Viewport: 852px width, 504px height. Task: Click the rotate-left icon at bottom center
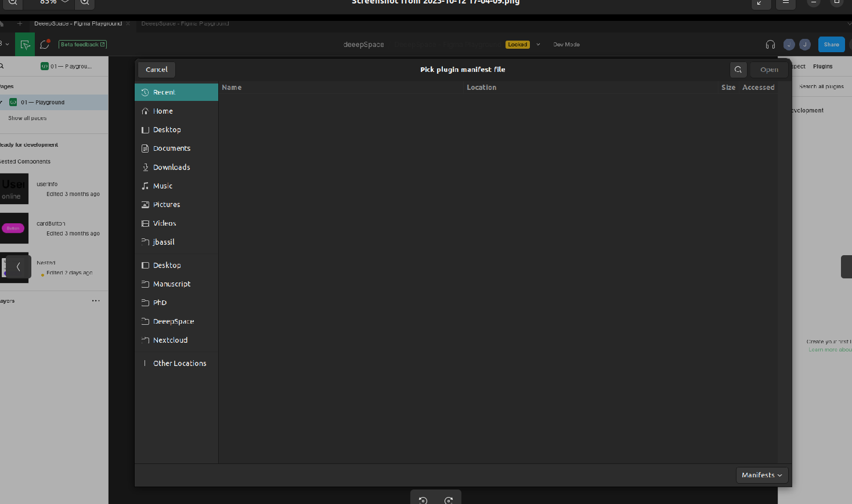click(x=423, y=499)
